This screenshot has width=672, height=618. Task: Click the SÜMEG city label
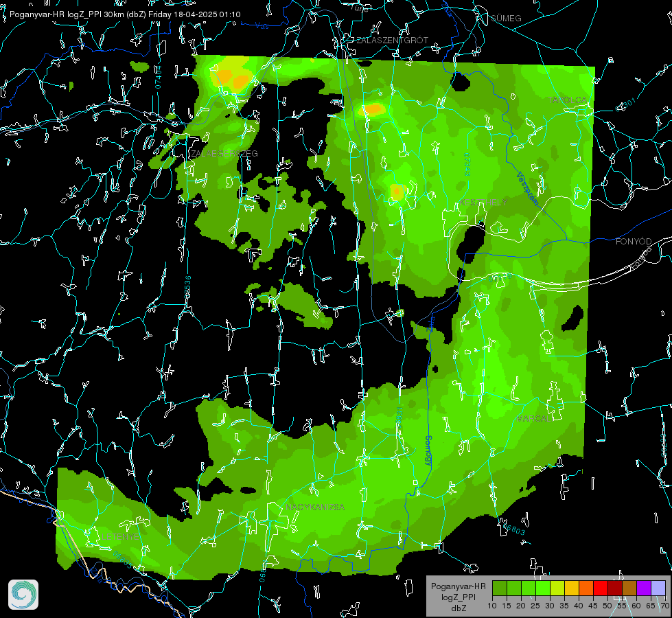(506, 18)
